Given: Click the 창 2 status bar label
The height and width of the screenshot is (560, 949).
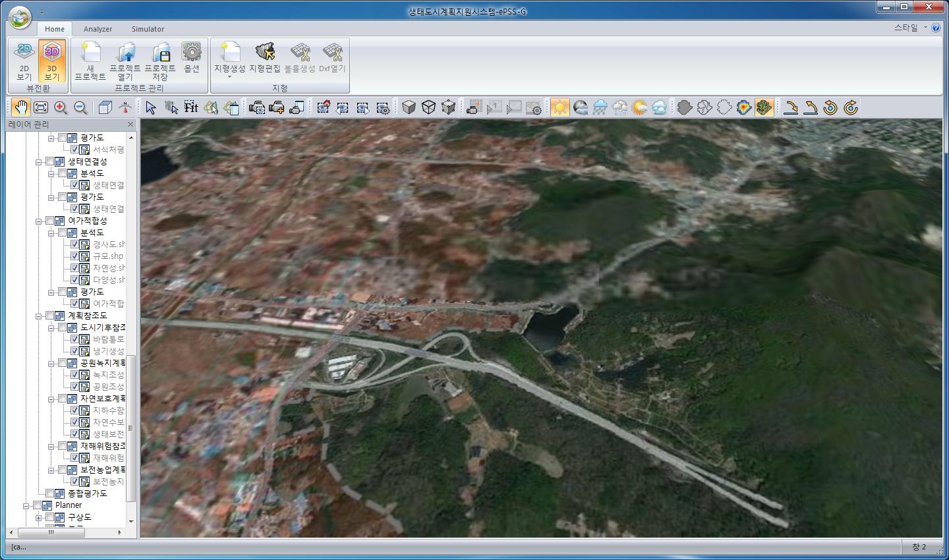Looking at the screenshot, I should [x=919, y=547].
